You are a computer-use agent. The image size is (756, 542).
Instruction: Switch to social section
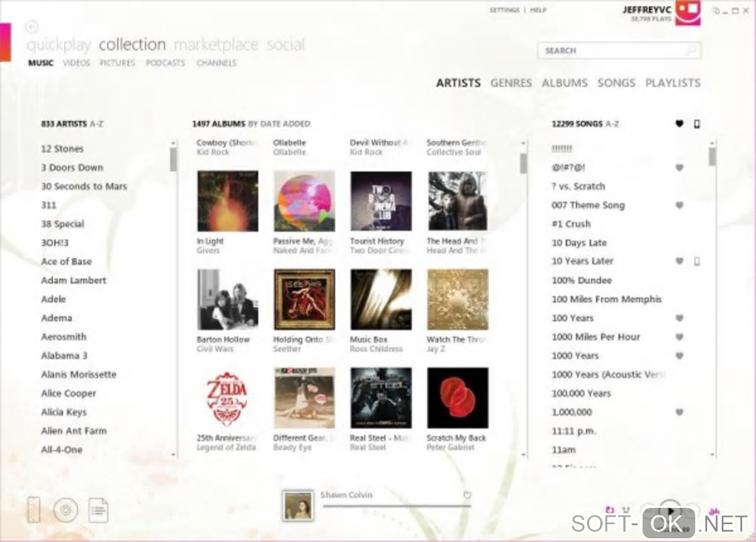click(x=285, y=44)
